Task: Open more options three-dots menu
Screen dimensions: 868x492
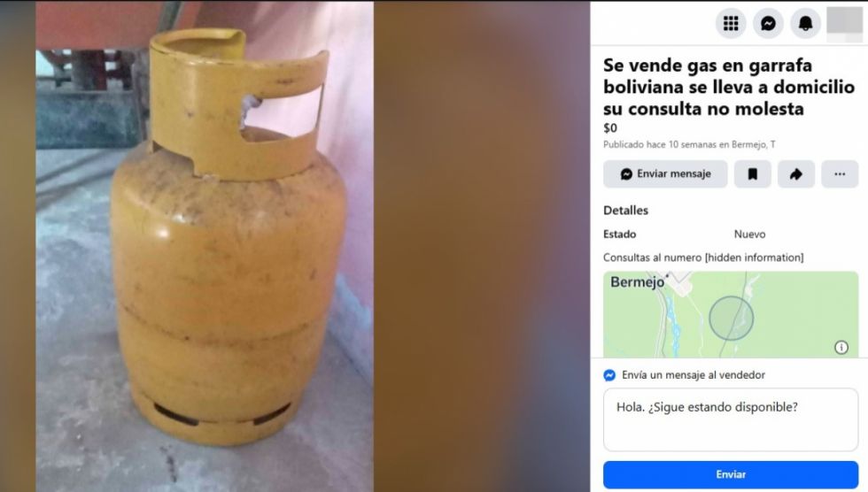Action: point(840,174)
